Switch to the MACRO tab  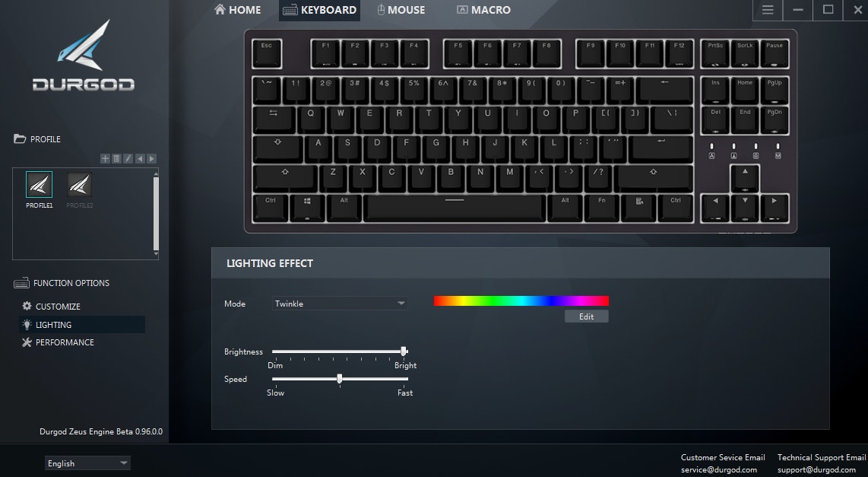point(484,10)
